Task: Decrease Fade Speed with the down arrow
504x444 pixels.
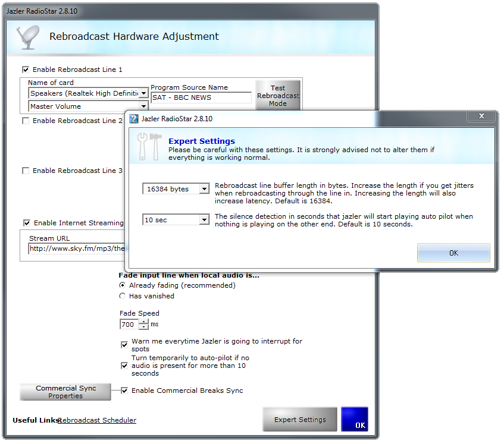Action: point(143,327)
